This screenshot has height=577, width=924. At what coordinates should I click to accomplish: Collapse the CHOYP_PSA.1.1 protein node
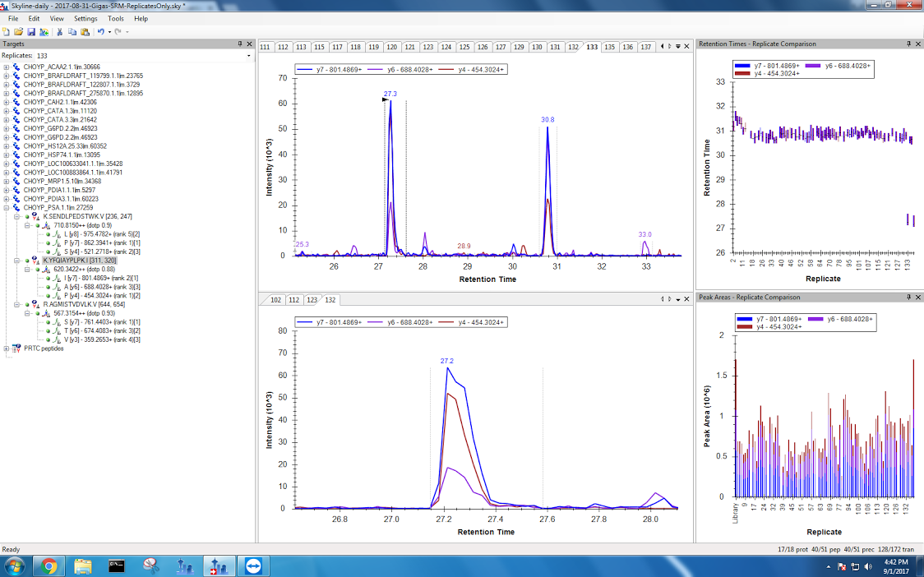coord(7,208)
